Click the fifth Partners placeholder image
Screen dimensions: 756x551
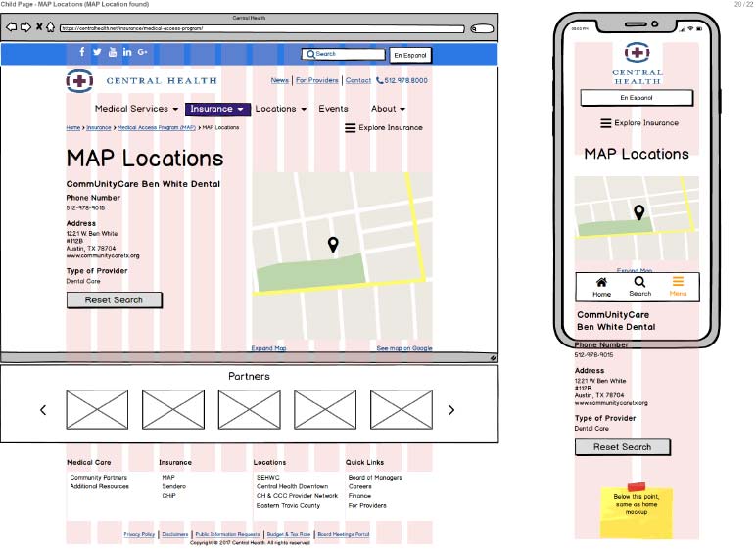402,409
